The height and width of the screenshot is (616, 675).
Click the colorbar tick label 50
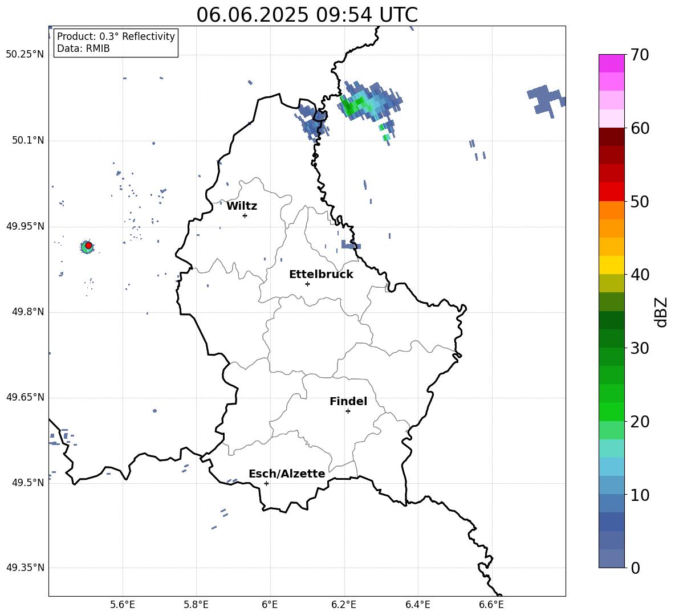(x=640, y=201)
